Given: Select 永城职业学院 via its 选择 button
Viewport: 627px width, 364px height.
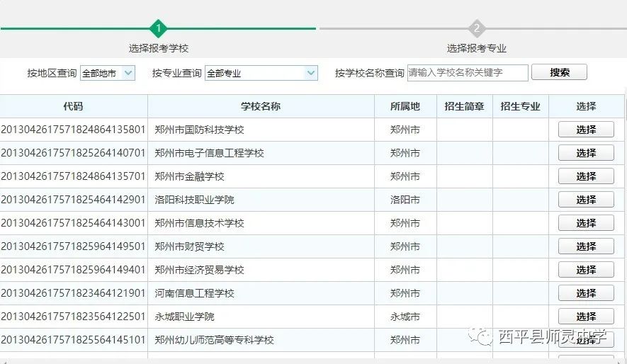Looking at the screenshot, I should click(586, 317).
